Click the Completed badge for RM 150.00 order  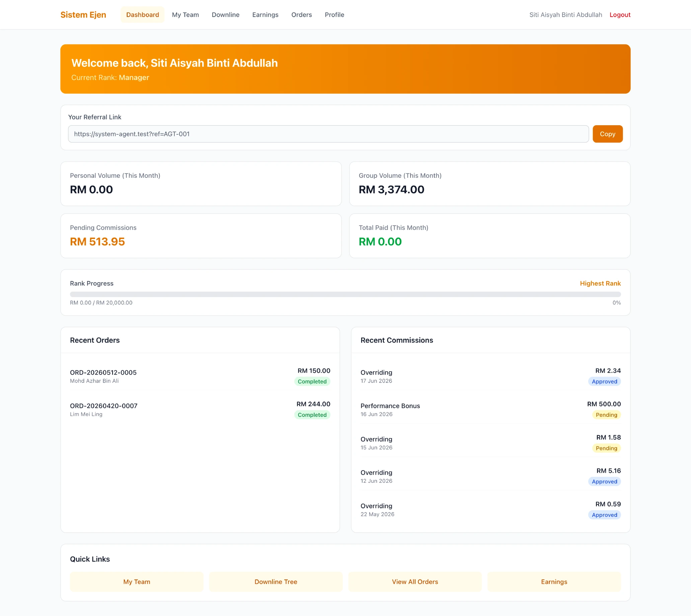(x=312, y=381)
